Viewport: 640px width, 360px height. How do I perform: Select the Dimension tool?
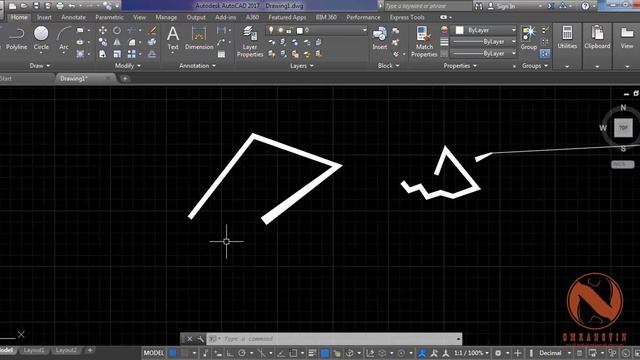click(x=199, y=38)
